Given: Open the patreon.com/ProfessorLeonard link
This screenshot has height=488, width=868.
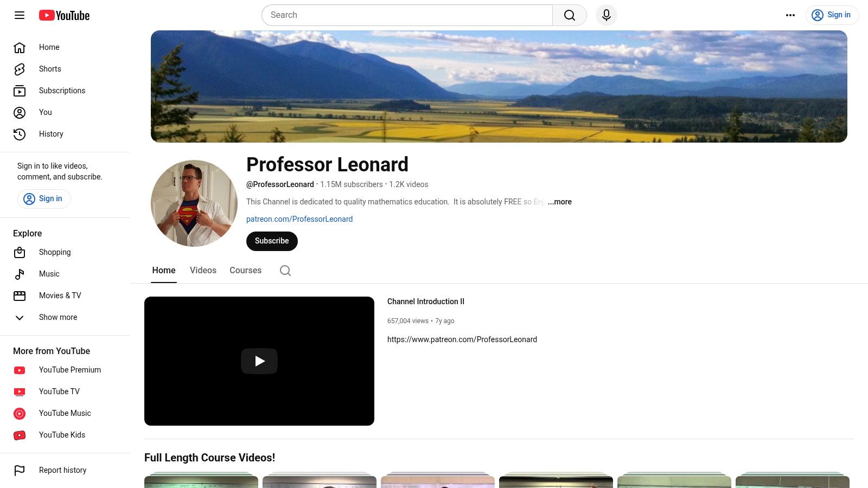Looking at the screenshot, I should pos(299,219).
